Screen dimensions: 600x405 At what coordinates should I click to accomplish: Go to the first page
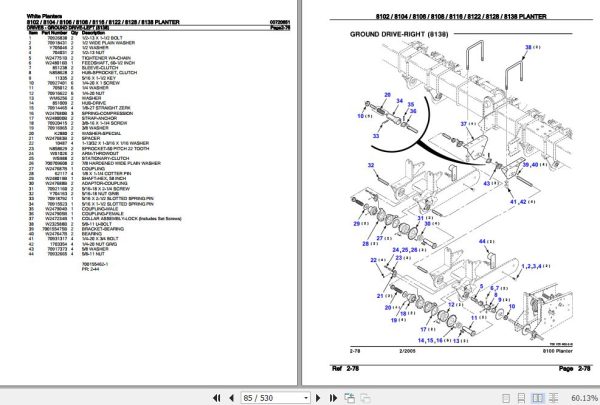(x=216, y=398)
